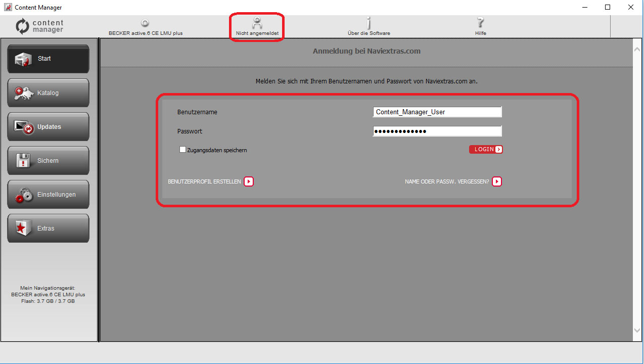The height and width of the screenshot is (364, 644).
Task: Click the Extras star icon
Action: tap(24, 229)
